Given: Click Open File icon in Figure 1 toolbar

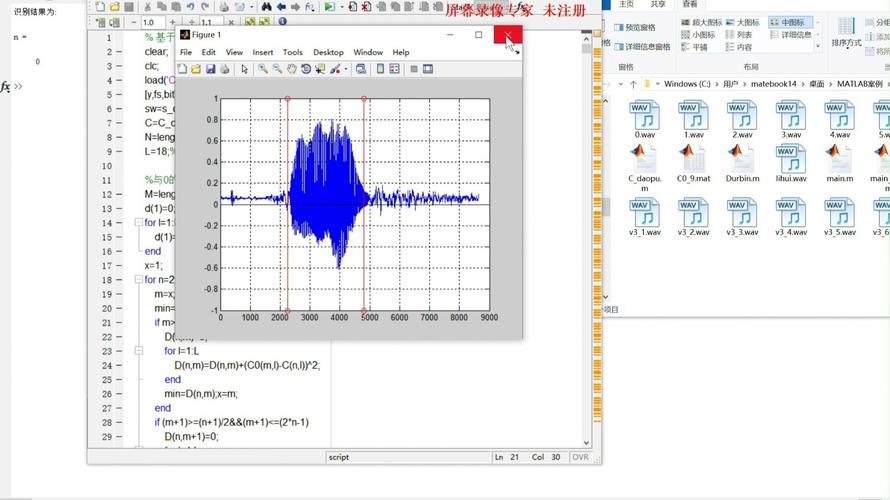Looking at the screenshot, I should (x=196, y=69).
